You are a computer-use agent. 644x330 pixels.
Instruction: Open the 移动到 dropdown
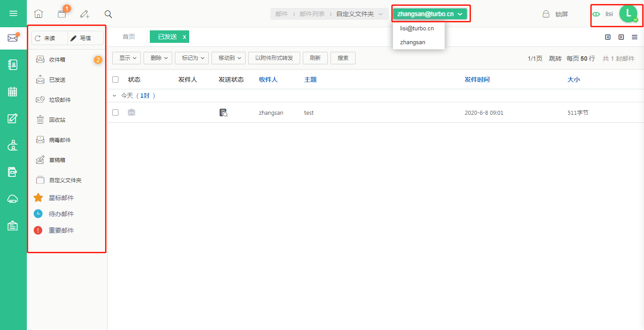pyautogui.click(x=229, y=58)
